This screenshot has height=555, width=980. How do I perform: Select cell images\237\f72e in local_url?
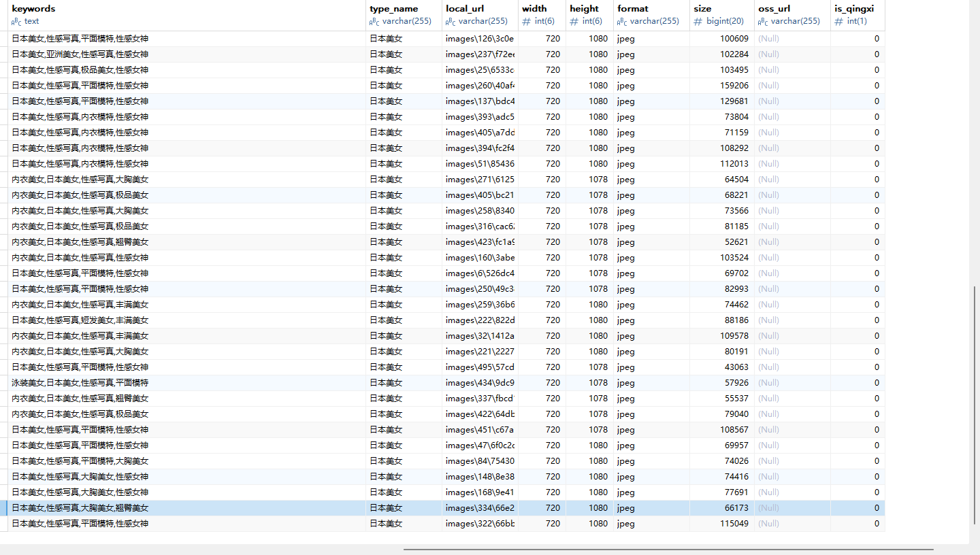click(480, 54)
